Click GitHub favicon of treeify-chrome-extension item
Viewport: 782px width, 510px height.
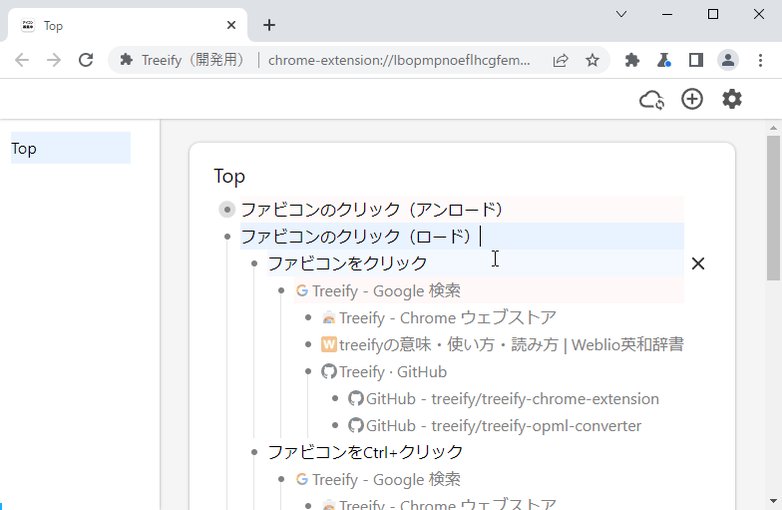[x=356, y=398]
